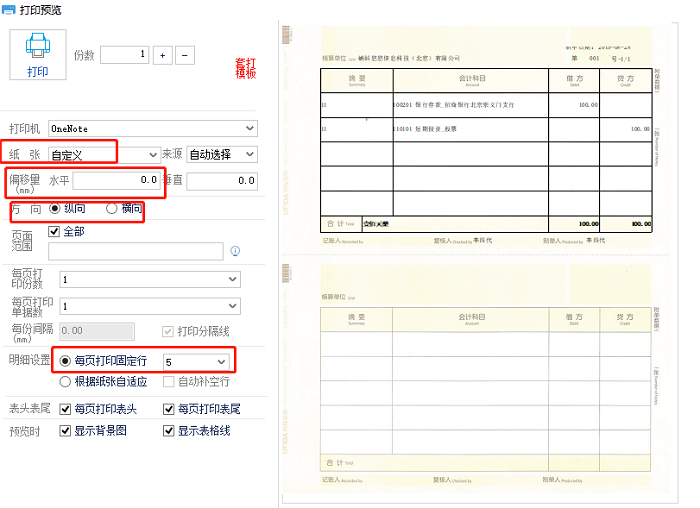Click the red 套打模板 template link
Screen dimensions: 700x508
tap(245, 68)
